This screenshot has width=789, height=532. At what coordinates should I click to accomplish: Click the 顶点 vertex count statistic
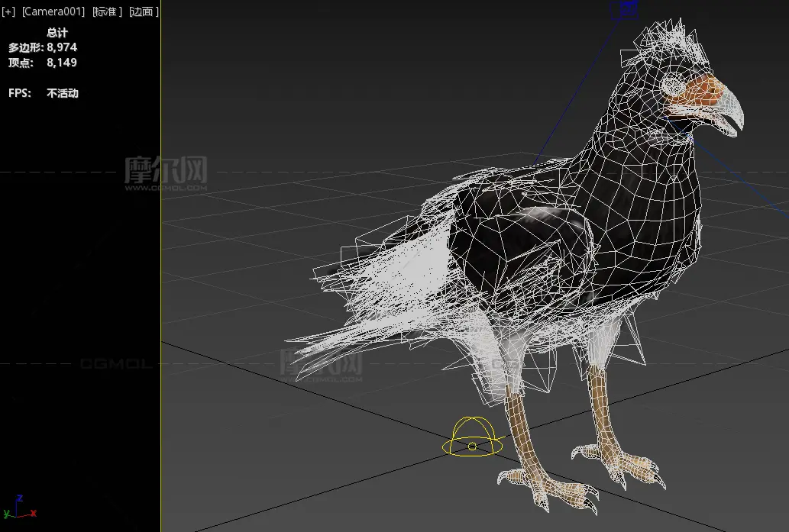43,63
